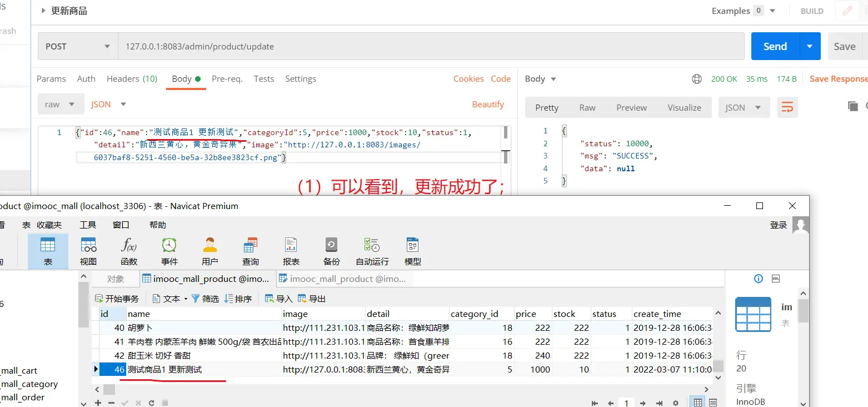Toggle the response word-wrap icon in Postman
This screenshot has height=407, width=868.
click(x=787, y=107)
